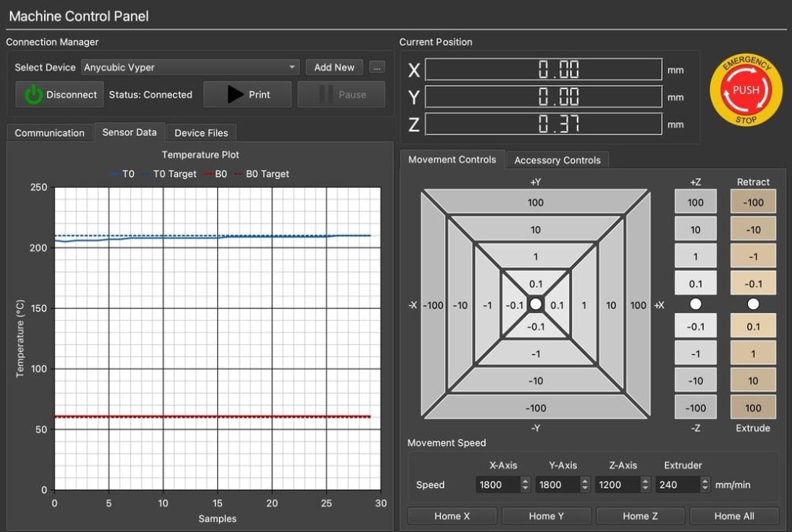This screenshot has height=532, width=792.
Task: Jog +Y by 100 mm
Action: pyautogui.click(x=535, y=203)
